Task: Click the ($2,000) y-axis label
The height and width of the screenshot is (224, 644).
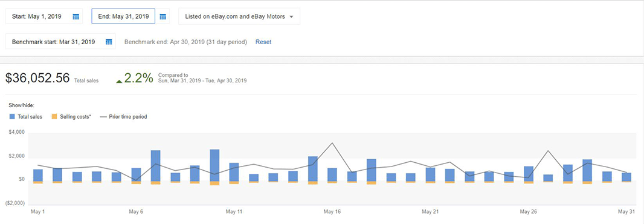Action: click(16, 203)
